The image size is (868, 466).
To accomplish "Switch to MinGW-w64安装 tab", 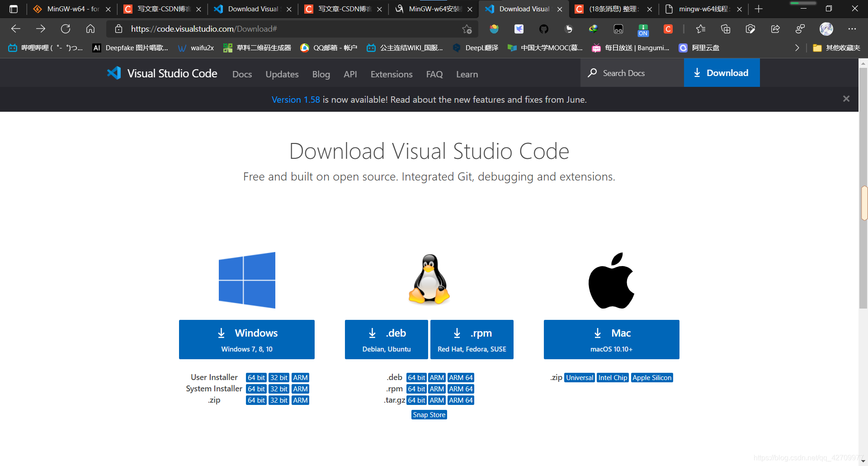I will [434, 9].
